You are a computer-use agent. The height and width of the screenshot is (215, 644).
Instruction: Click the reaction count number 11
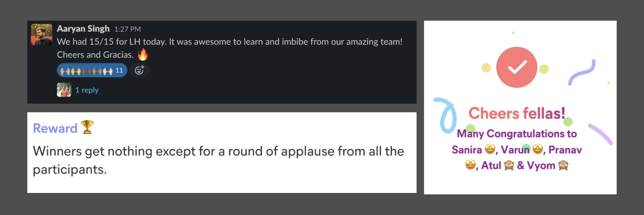point(119,70)
